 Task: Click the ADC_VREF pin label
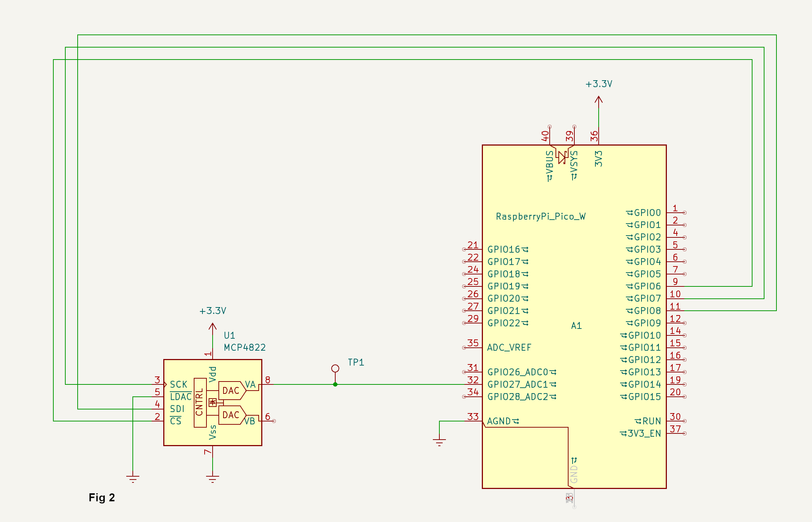[509, 347]
